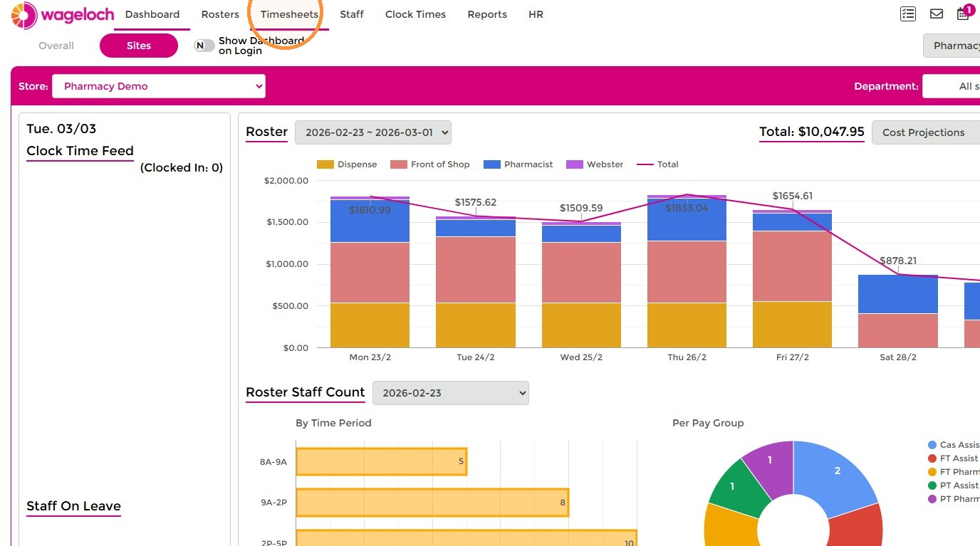
Task: Click the Sat 28/2 Pharmacist bar segment
Action: (898, 294)
